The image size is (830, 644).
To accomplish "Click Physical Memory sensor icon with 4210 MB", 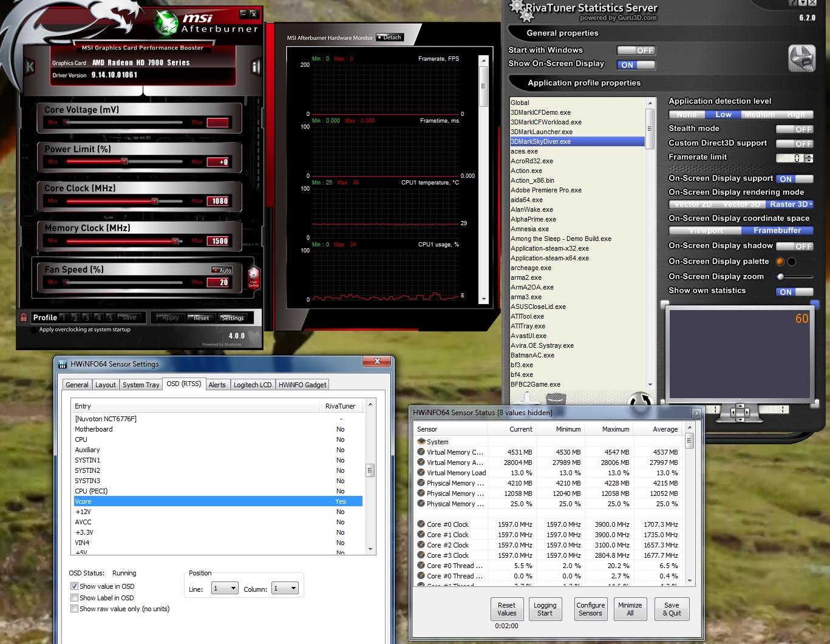I will coord(421,483).
